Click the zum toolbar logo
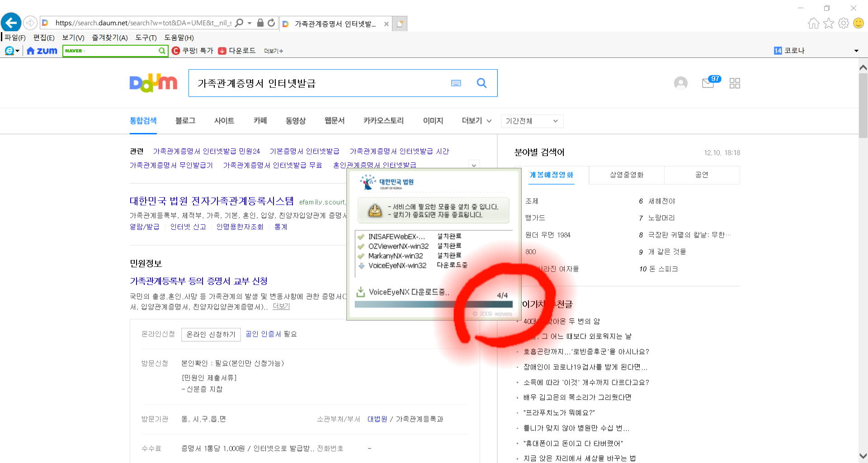This screenshot has height=463, width=868. [x=42, y=51]
